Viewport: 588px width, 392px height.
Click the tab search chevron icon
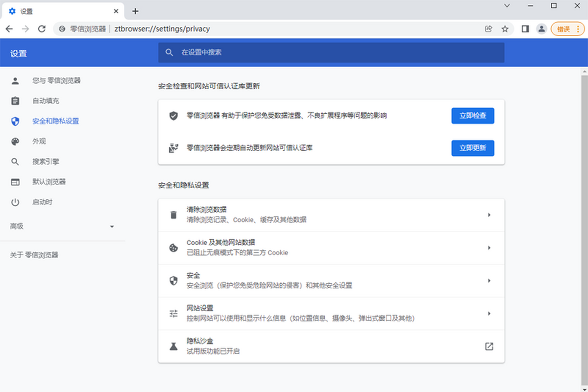[507, 6]
